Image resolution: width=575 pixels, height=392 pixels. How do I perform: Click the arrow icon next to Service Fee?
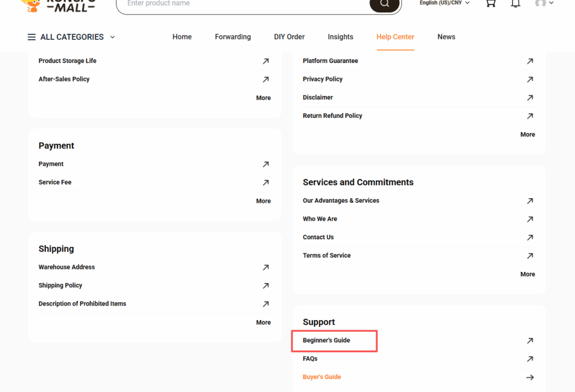[x=265, y=183]
